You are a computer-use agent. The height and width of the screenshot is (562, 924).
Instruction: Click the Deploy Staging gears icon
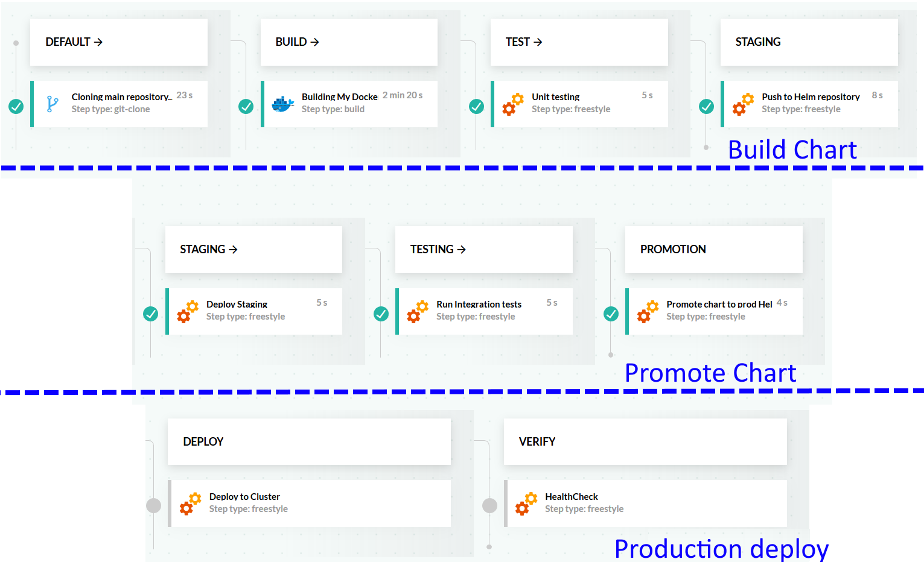pyautogui.click(x=188, y=311)
